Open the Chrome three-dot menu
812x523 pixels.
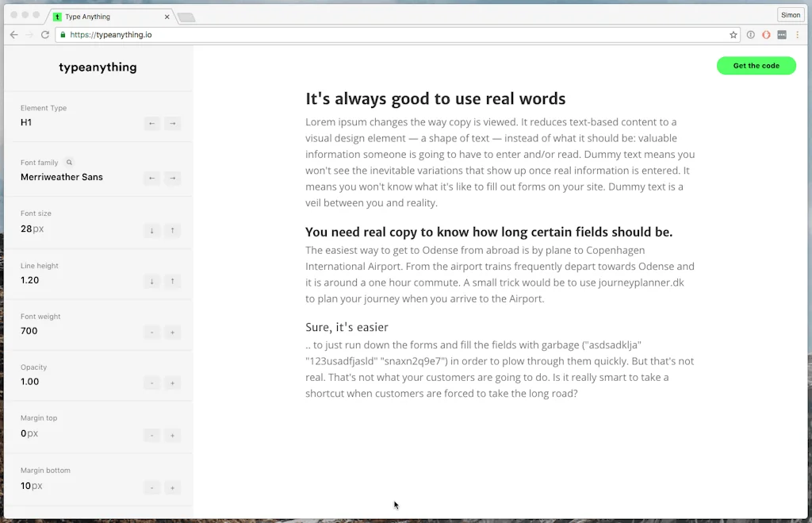797,34
